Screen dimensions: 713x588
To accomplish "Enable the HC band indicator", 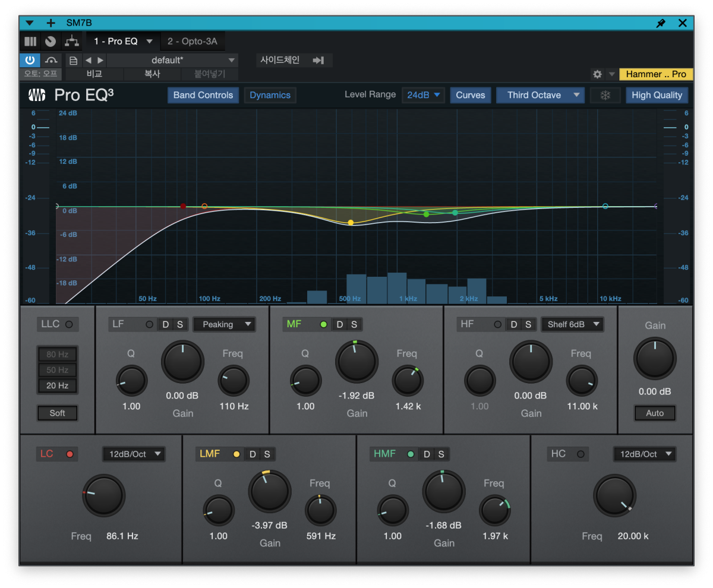I will click(581, 454).
